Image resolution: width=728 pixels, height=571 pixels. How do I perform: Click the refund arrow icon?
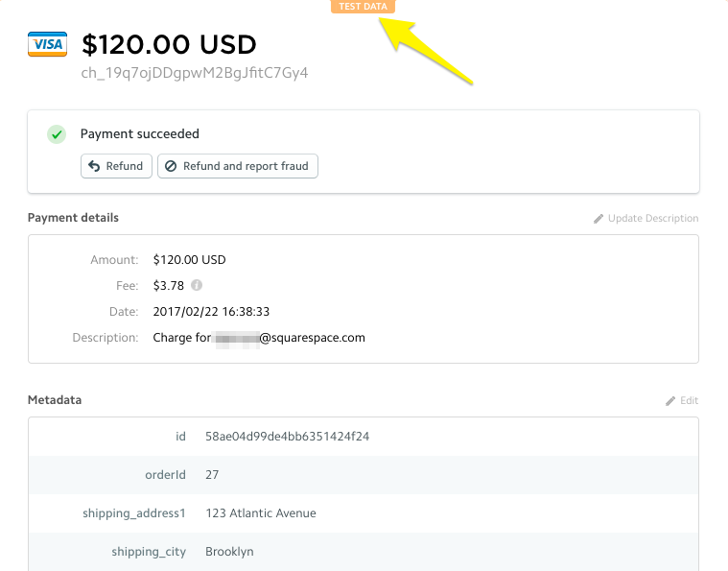pos(94,166)
